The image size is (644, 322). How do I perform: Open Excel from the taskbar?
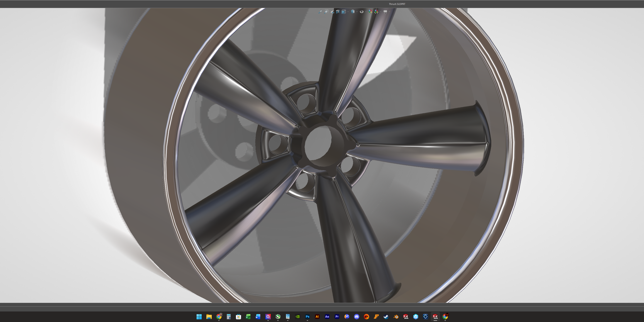(x=248, y=317)
